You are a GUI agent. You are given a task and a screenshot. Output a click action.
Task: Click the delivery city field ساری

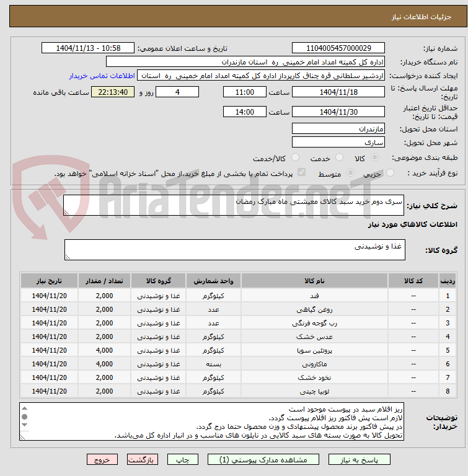coord(338,142)
